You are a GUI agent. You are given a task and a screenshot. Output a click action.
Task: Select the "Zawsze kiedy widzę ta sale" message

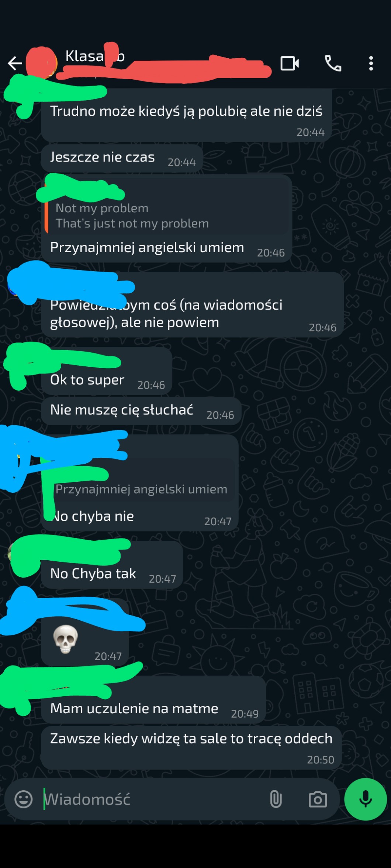point(191,747)
